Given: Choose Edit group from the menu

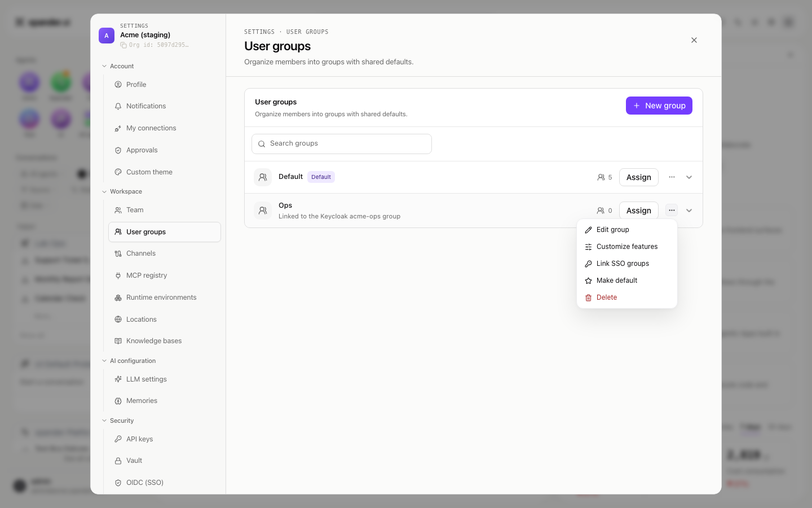Looking at the screenshot, I should click(627, 230).
